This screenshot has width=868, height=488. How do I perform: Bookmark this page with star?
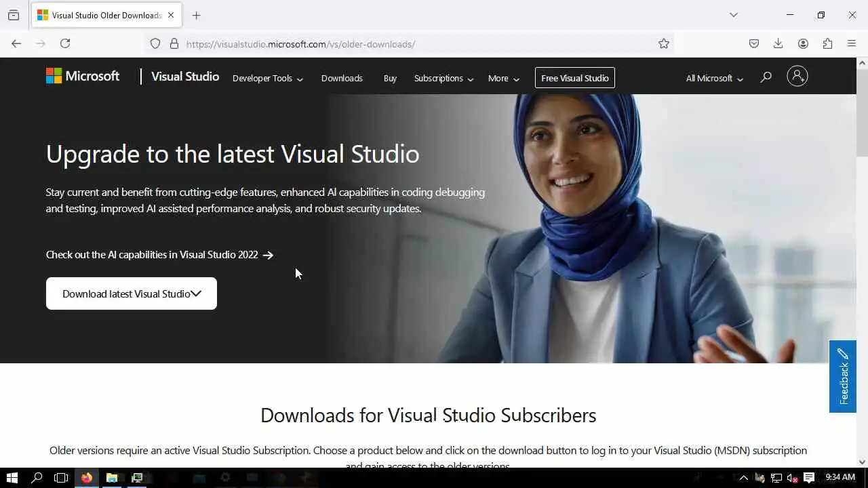pyautogui.click(x=664, y=43)
